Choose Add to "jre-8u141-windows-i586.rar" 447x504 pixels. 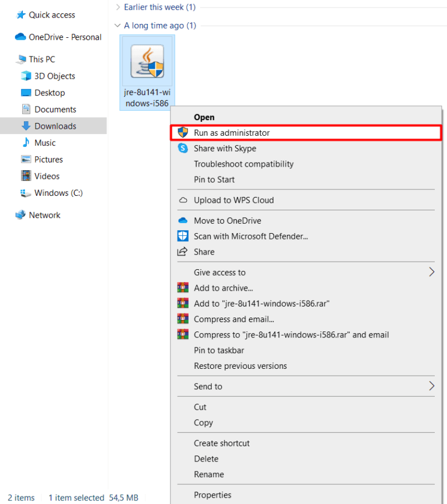306,304
